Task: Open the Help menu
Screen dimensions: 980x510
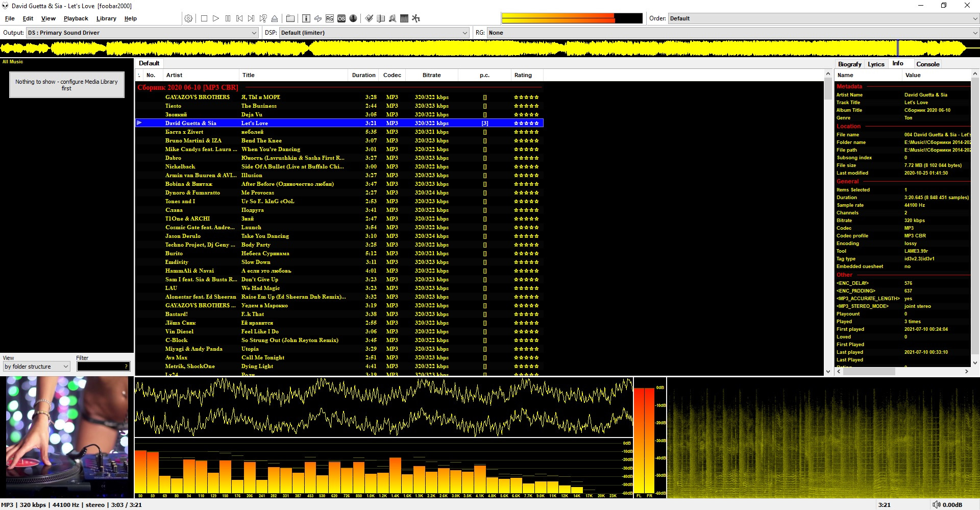Action: [x=131, y=18]
